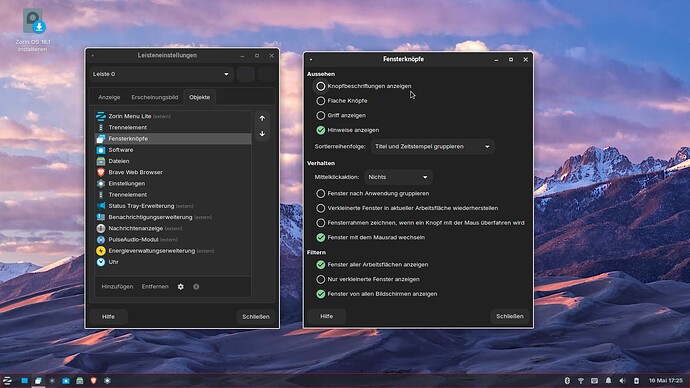Image resolution: width=690 pixels, height=388 pixels.
Task: Open the Mittelklickaktion dropdown
Action: [398, 177]
